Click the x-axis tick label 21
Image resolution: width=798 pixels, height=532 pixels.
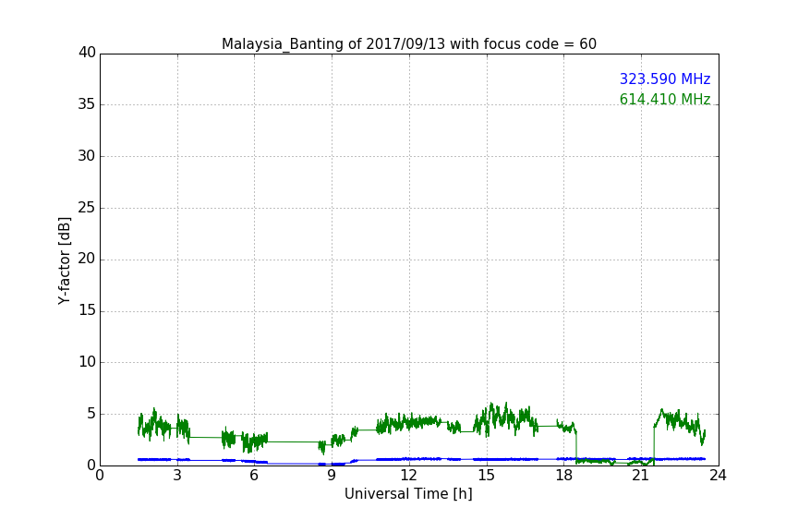point(641,476)
